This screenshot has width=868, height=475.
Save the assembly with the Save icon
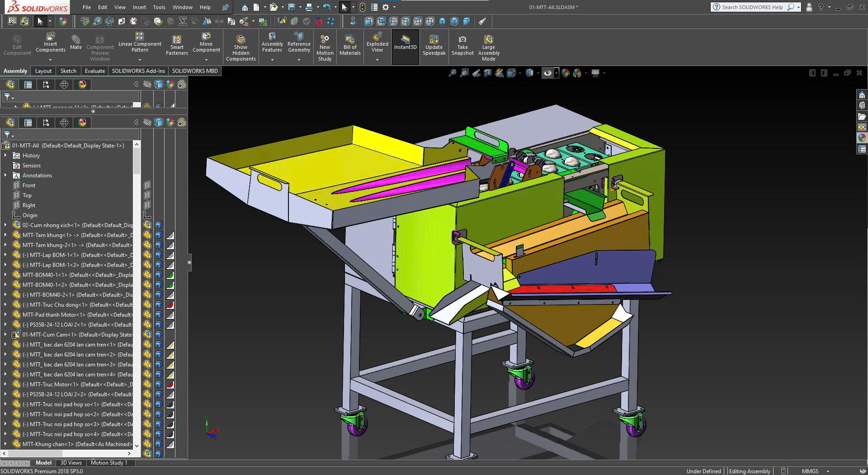point(292,7)
